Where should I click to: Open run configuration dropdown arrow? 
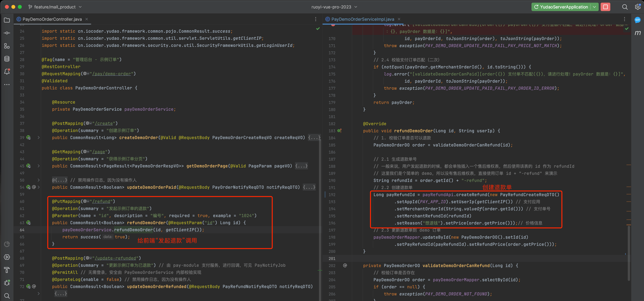[595, 7]
